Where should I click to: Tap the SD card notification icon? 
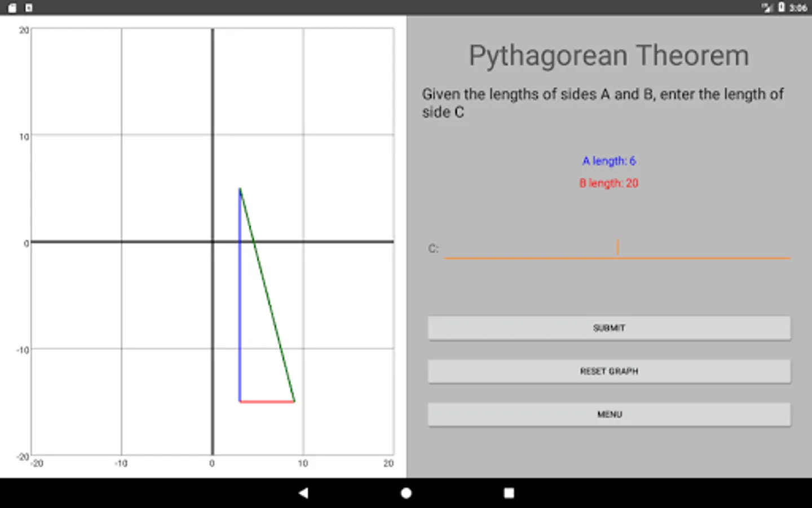point(12,8)
